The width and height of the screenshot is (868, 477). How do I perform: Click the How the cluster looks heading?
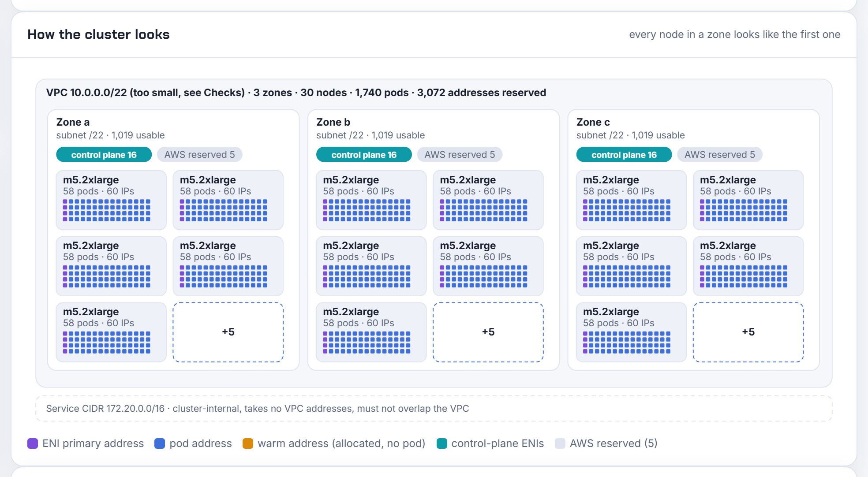[x=98, y=34]
